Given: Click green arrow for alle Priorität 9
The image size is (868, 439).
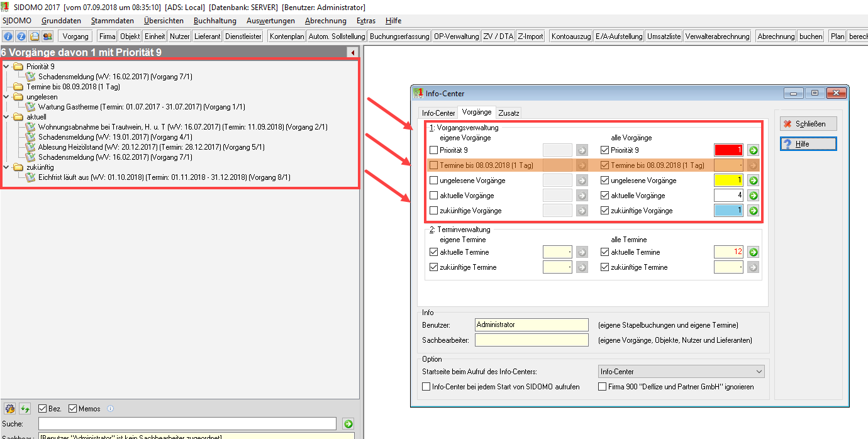Looking at the screenshot, I should coord(754,150).
